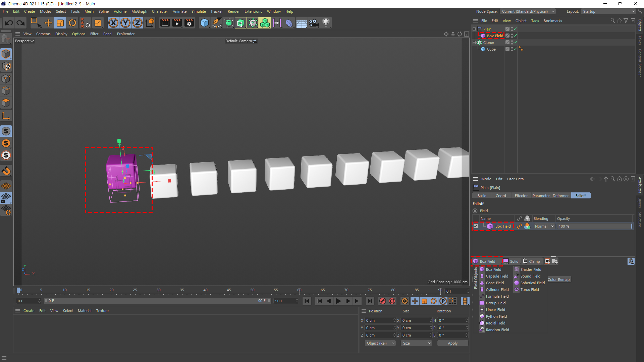
Task: Toggle Cube object enable checkmark
Action: pos(515,49)
